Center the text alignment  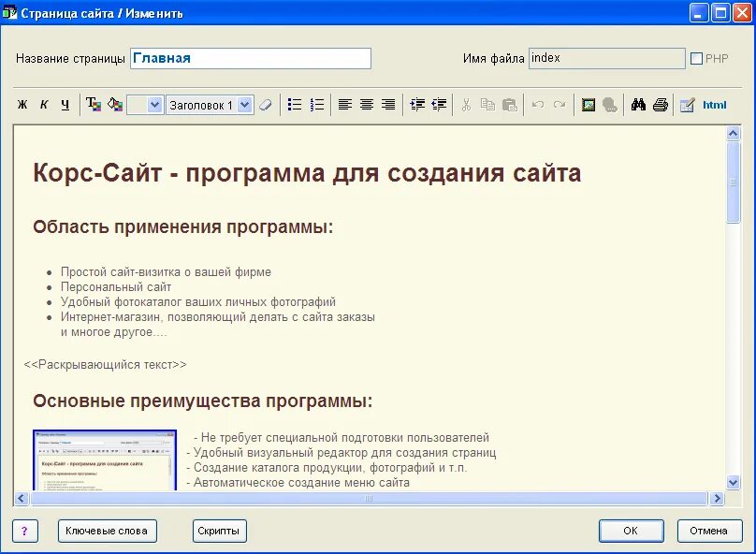pos(367,105)
